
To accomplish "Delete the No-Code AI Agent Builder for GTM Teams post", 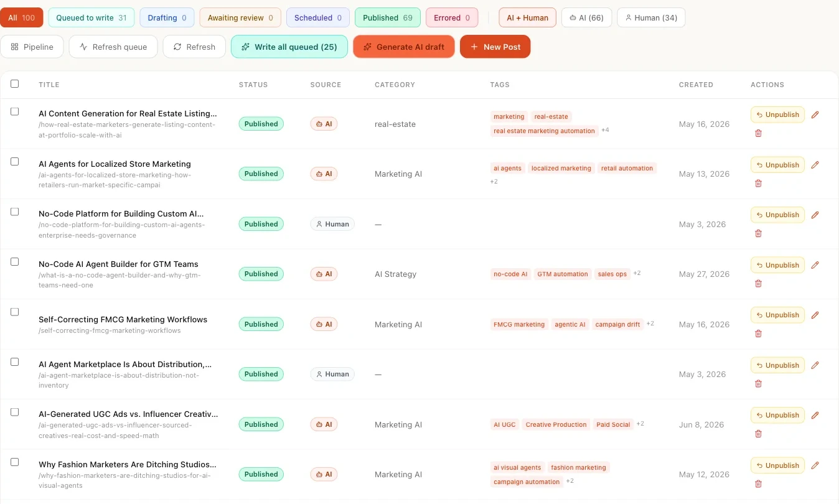I will (x=758, y=284).
